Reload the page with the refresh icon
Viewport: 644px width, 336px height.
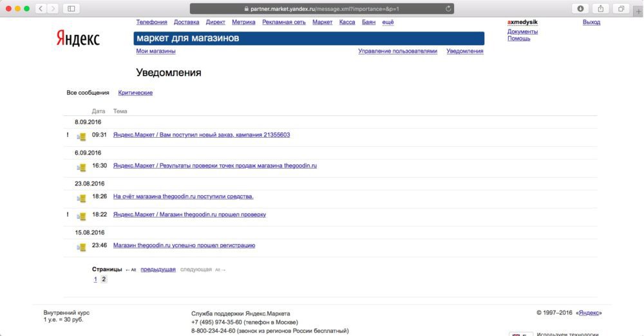point(448,8)
